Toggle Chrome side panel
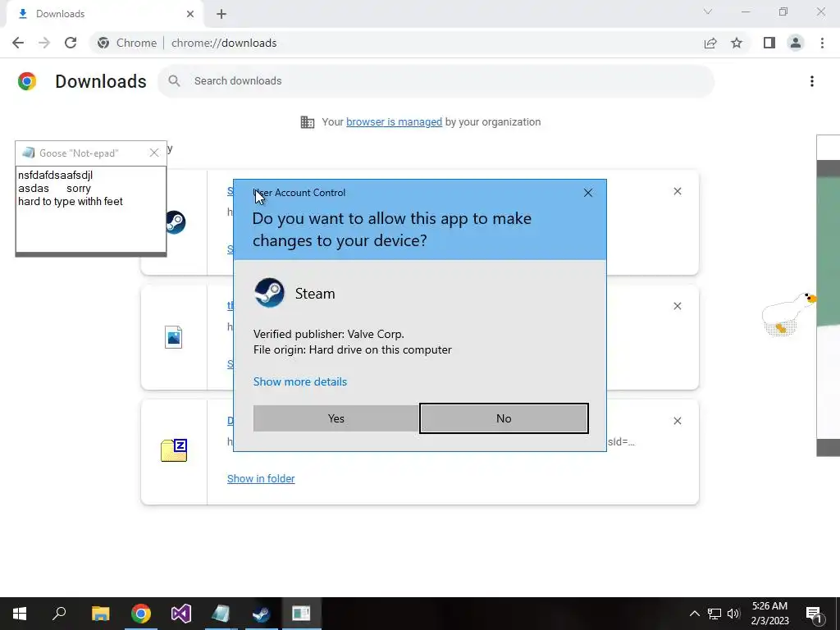840x630 pixels. (x=769, y=43)
